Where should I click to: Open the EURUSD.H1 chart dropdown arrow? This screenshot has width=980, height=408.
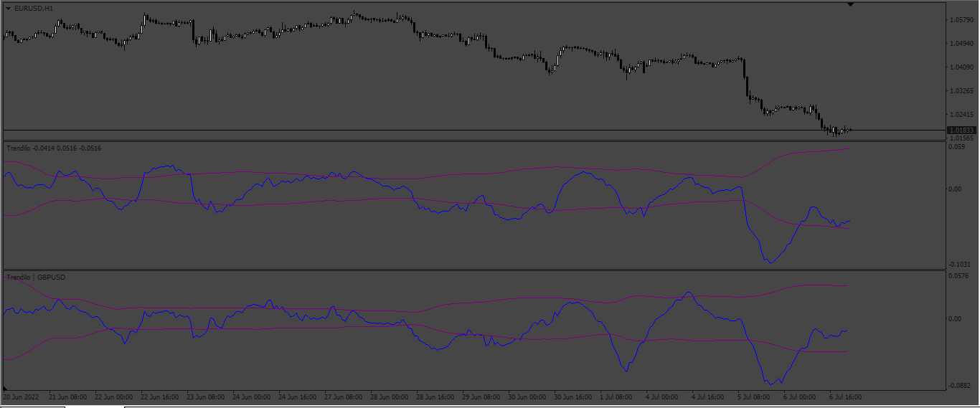click(x=8, y=8)
